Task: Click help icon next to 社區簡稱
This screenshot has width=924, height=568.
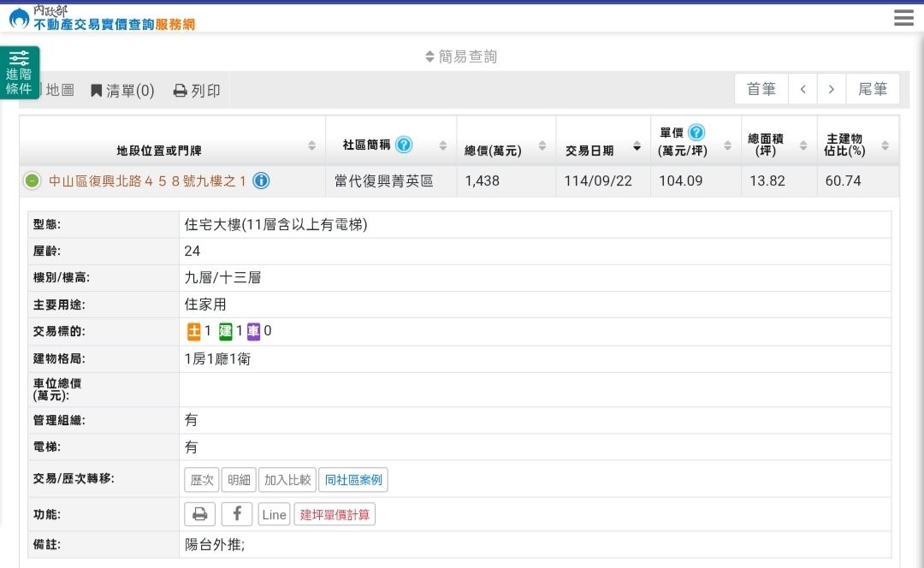Action: (x=404, y=145)
